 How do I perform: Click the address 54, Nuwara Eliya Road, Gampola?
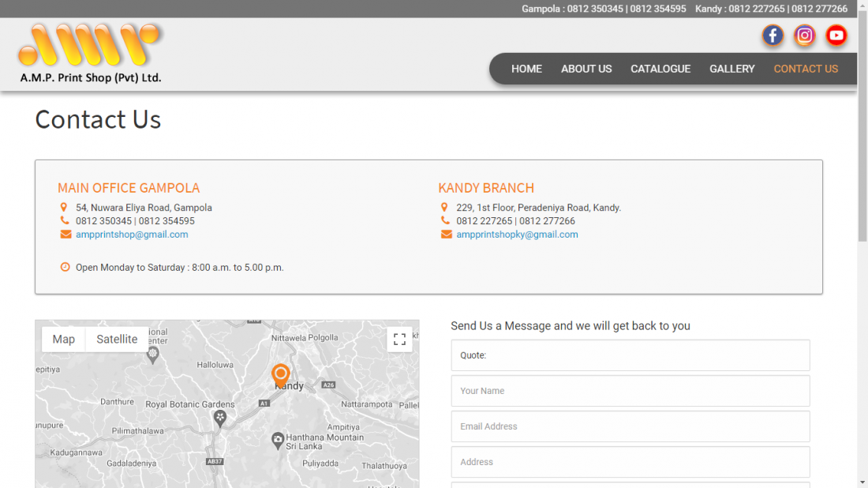point(144,208)
